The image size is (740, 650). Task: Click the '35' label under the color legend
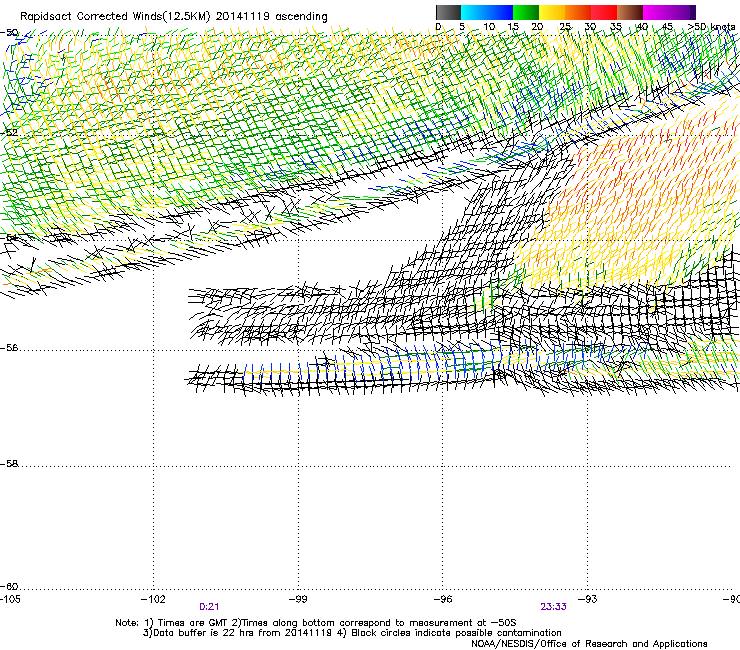[x=615, y=27]
